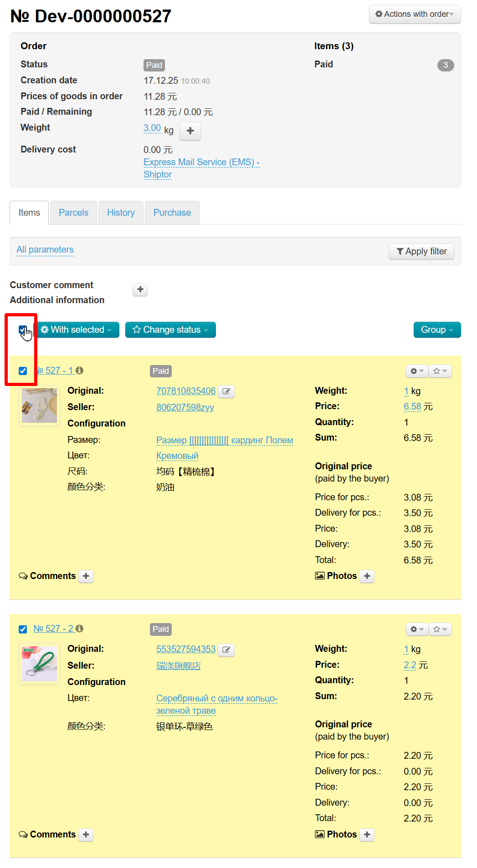Switch to the Parcels tab

click(73, 213)
